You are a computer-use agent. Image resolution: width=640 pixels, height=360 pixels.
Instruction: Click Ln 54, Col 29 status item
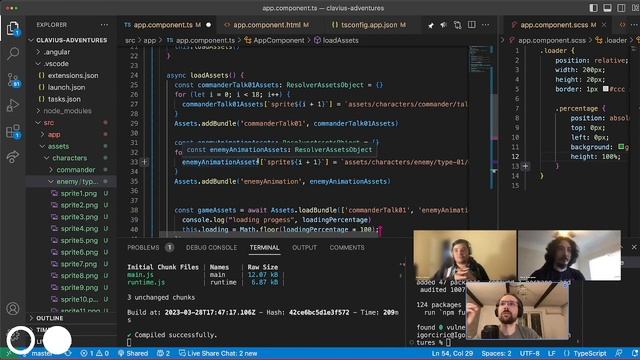coord(452,353)
